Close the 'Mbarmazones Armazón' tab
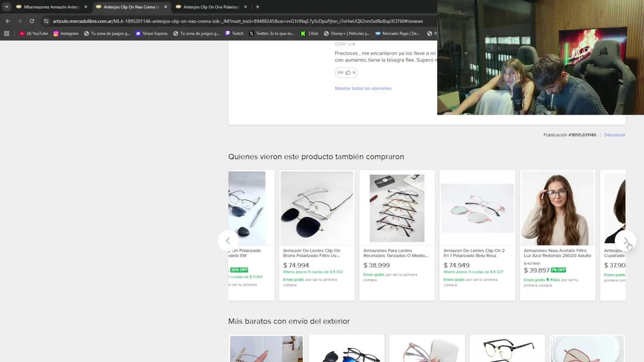 pyautogui.click(x=86, y=7)
